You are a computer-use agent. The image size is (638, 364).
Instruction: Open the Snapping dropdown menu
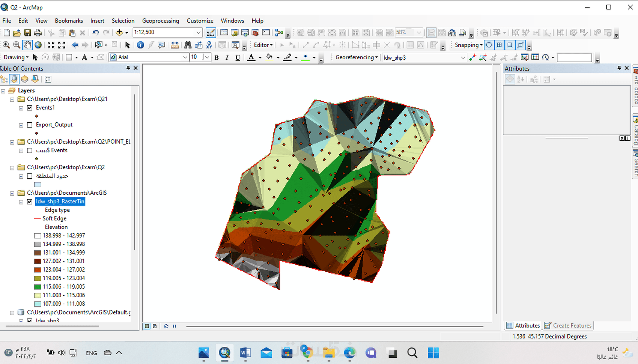[468, 45]
